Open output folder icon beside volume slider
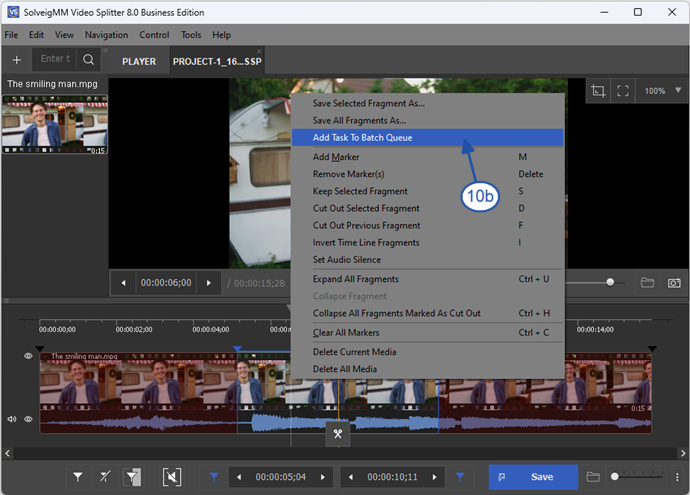The height and width of the screenshot is (495, 690). 647,282
